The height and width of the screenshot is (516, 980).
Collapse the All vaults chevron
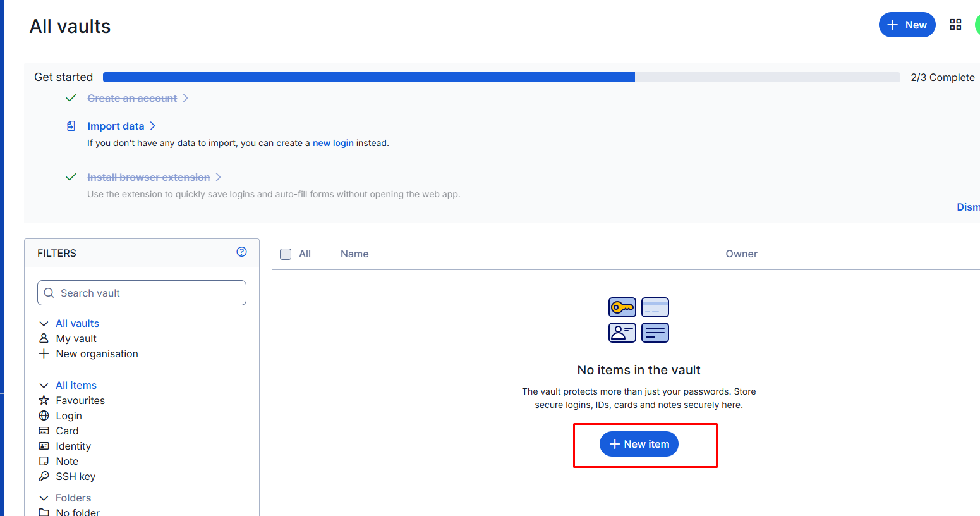[x=44, y=324]
